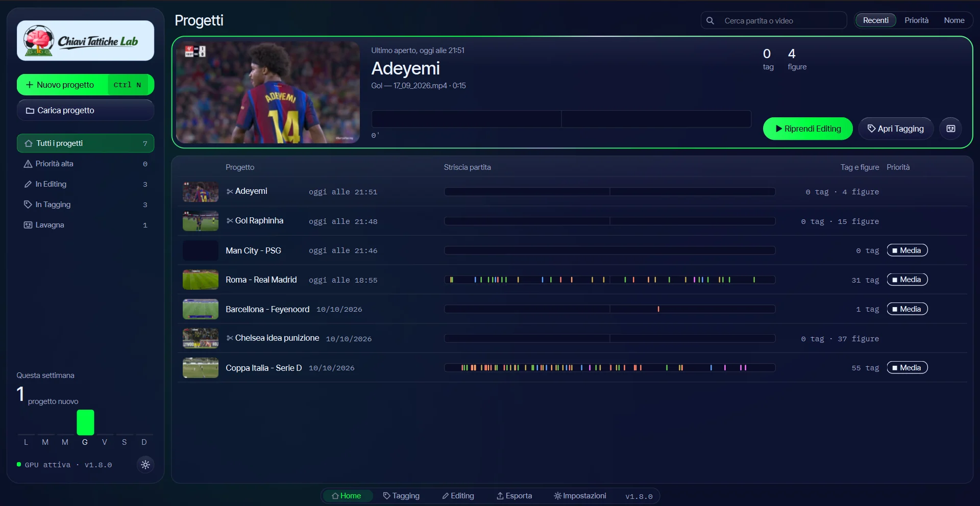Screen dimensions: 980x506
Task: Open theme toggle sun icon in sidebar footer
Action: 145,465
